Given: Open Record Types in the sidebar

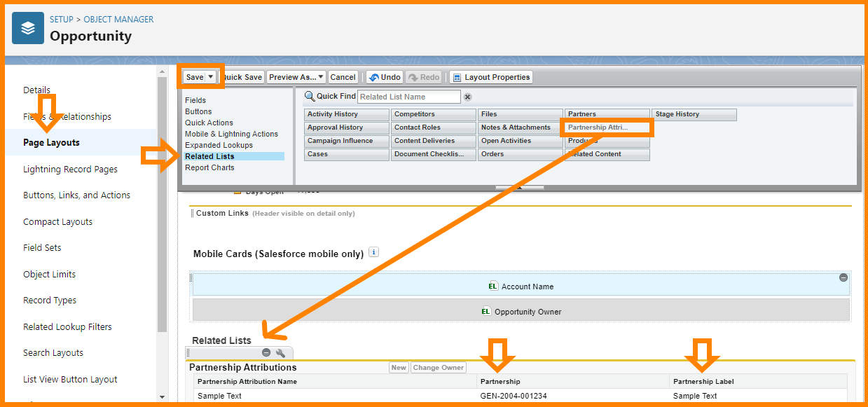Looking at the screenshot, I should click(50, 300).
